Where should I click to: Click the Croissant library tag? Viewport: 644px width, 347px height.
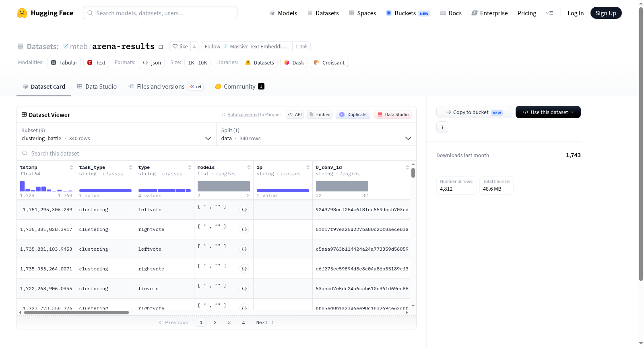click(329, 62)
